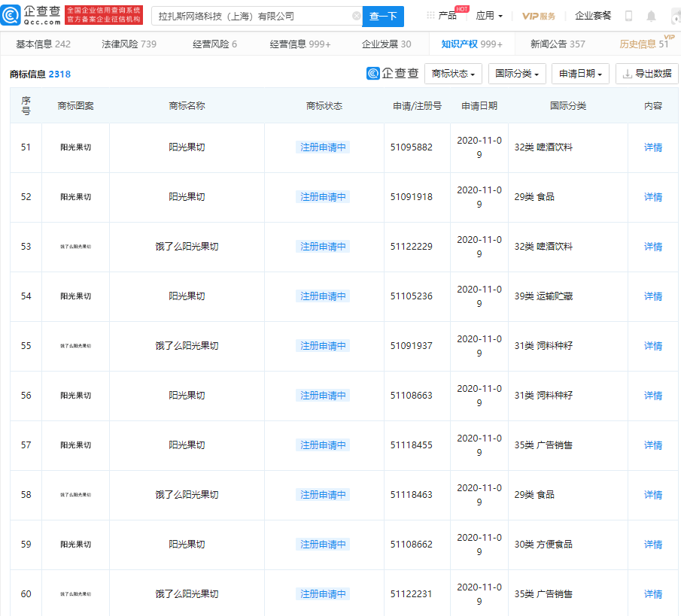Switch to 新闻公告 357 tab
Screen dimensions: 681x616
(558, 44)
